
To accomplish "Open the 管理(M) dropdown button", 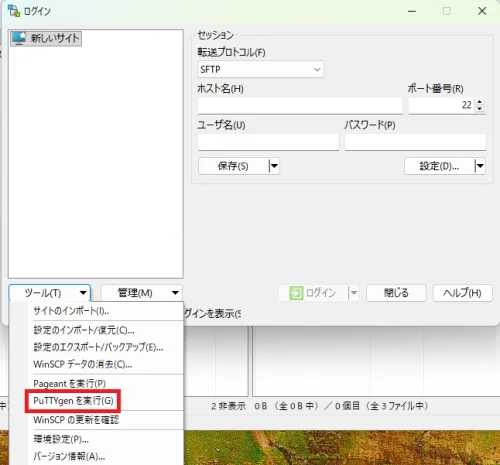I will coord(142,293).
